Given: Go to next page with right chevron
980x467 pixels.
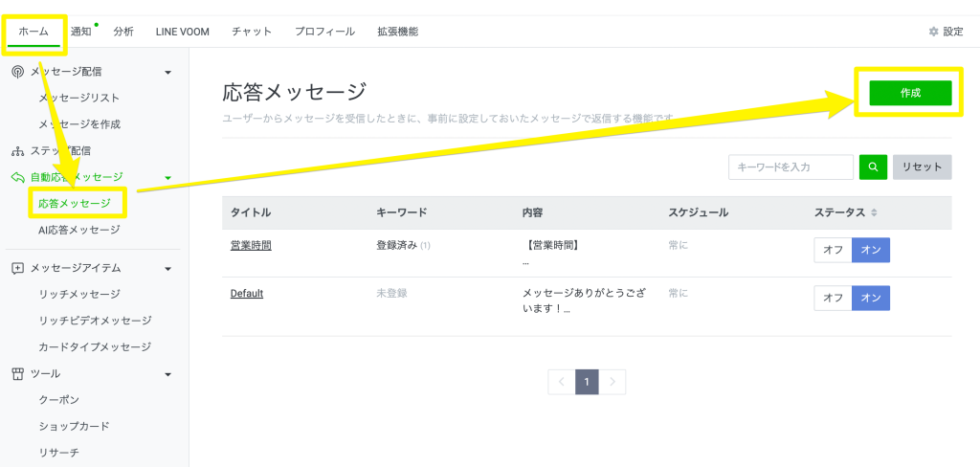Looking at the screenshot, I should pos(612,382).
